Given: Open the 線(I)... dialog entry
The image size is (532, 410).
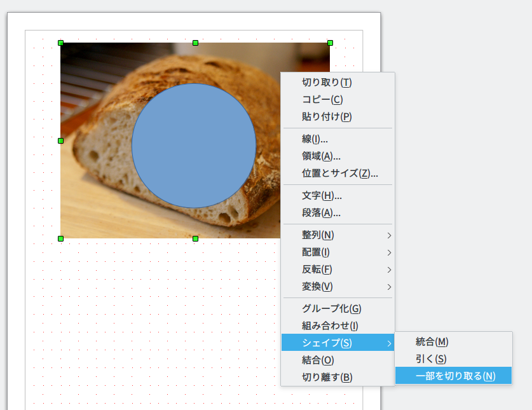Looking at the screenshot, I should 338,139.
